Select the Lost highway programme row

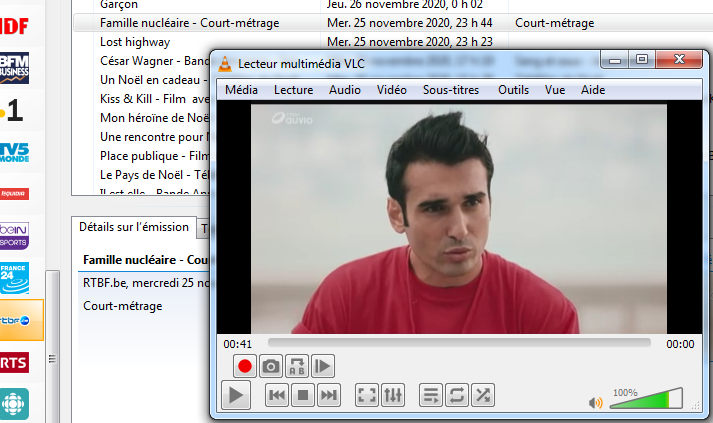(x=135, y=42)
